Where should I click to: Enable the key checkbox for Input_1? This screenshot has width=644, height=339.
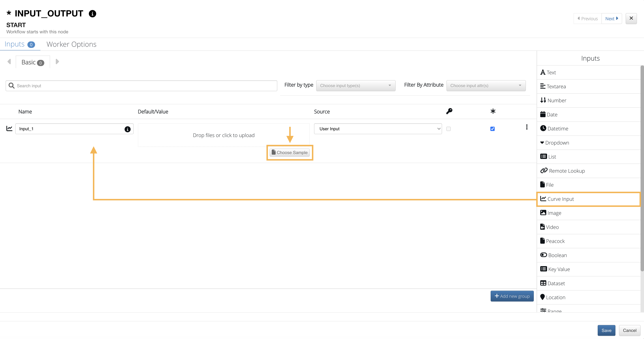(449, 129)
